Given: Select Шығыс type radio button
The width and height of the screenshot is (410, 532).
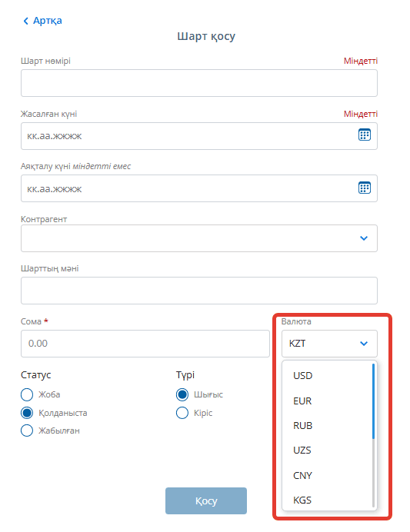Looking at the screenshot, I should click(182, 394).
